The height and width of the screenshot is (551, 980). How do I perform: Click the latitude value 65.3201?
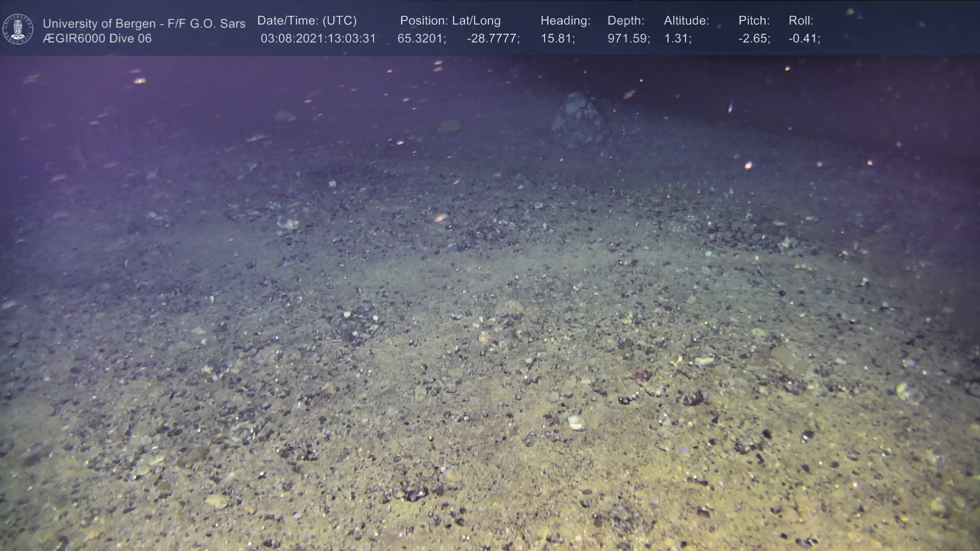click(x=421, y=39)
